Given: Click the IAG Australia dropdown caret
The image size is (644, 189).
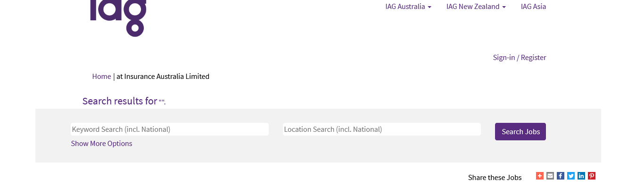Looking at the screenshot, I should click(x=429, y=7).
